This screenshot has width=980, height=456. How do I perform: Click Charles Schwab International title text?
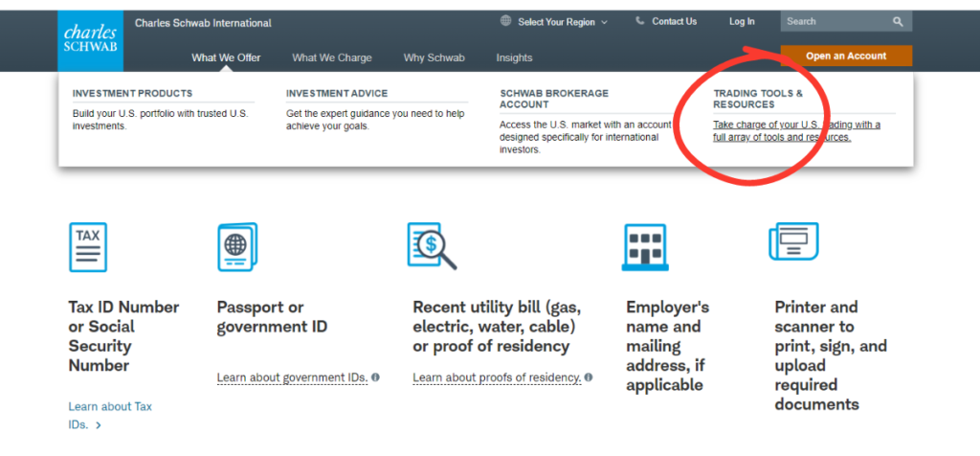click(203, 23)
